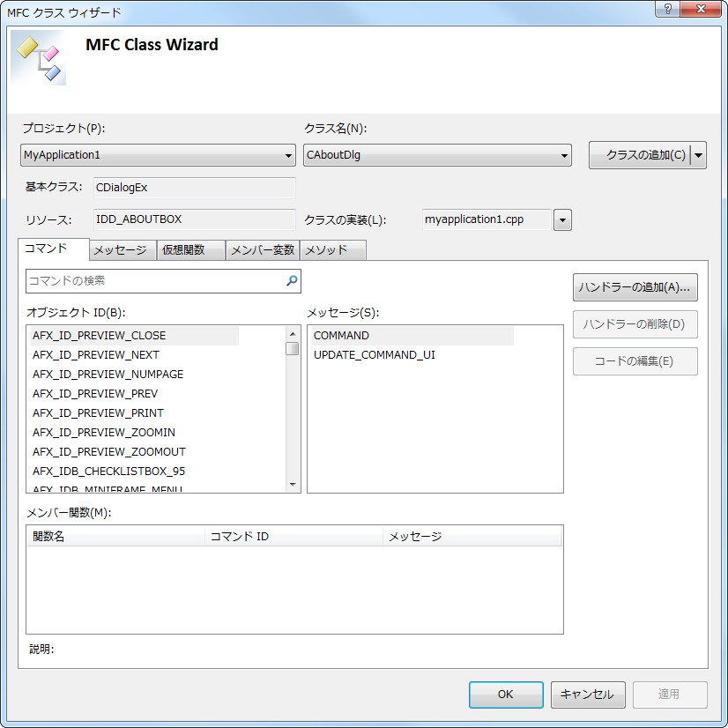Image resolution: width=728 pixels, height=728 pixels.
Task: Open the プロジェクト dropdown showing MyApplication1
Action: click(x=287, y=155)
